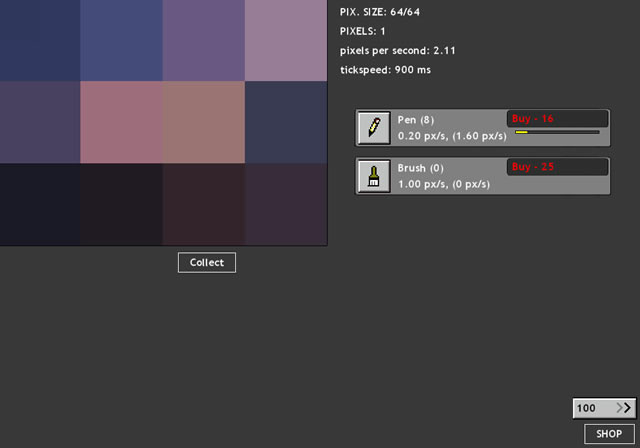Click the pixels per second readout

pos(398,51)
